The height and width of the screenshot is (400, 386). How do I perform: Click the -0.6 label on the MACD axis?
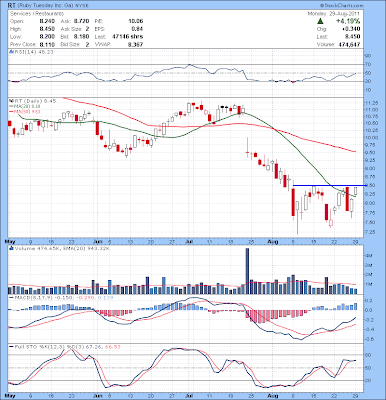(x=368, y=339)
